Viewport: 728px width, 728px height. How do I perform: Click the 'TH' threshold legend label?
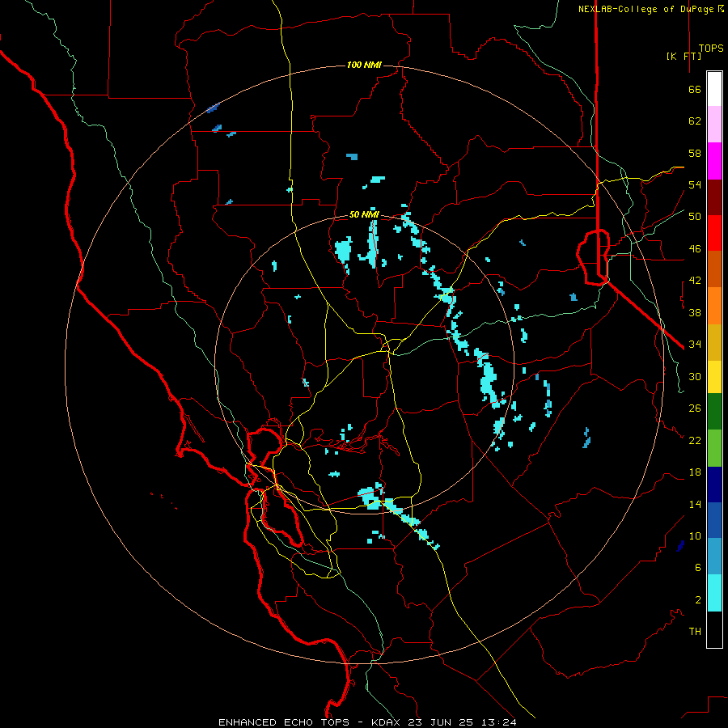(695, 632)
